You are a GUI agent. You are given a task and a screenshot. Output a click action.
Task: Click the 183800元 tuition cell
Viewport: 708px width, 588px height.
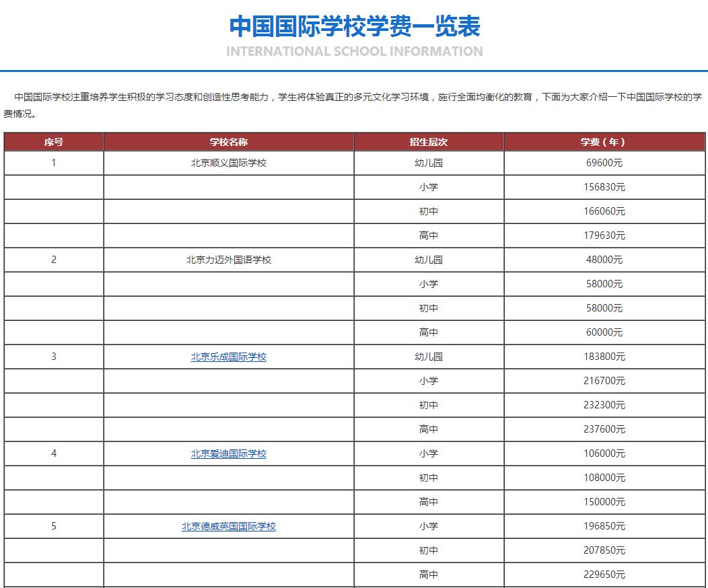604,357
